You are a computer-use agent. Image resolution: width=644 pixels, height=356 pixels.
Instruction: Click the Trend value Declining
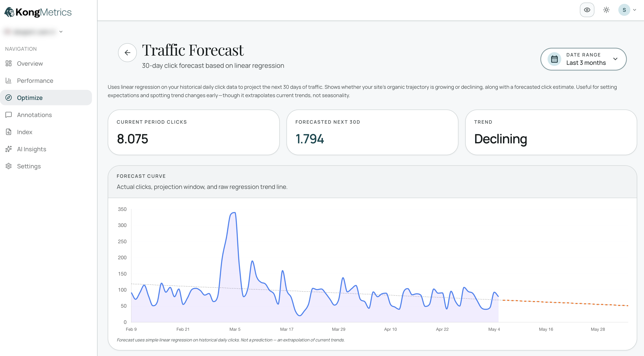click(501, 139)
